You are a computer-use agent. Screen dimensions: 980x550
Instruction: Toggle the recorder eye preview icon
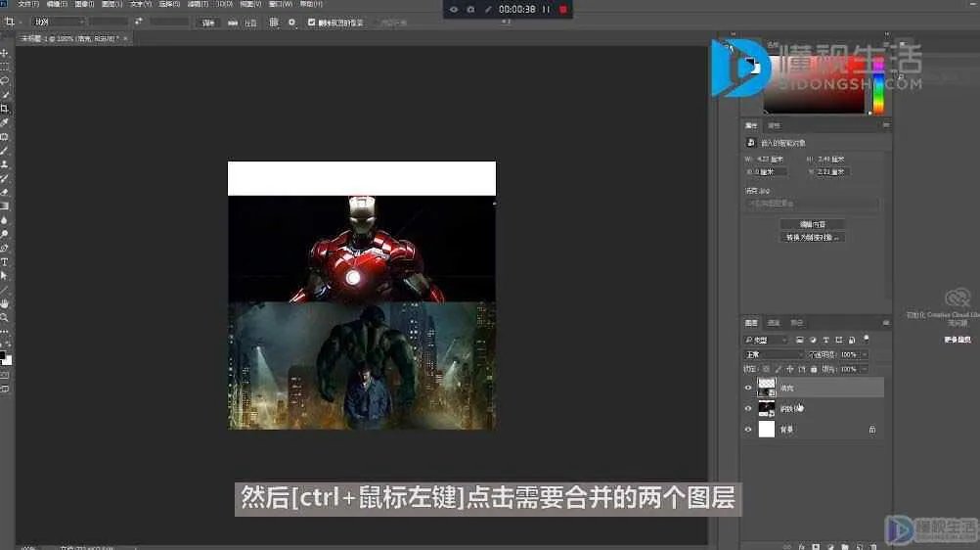click(454, 10)
